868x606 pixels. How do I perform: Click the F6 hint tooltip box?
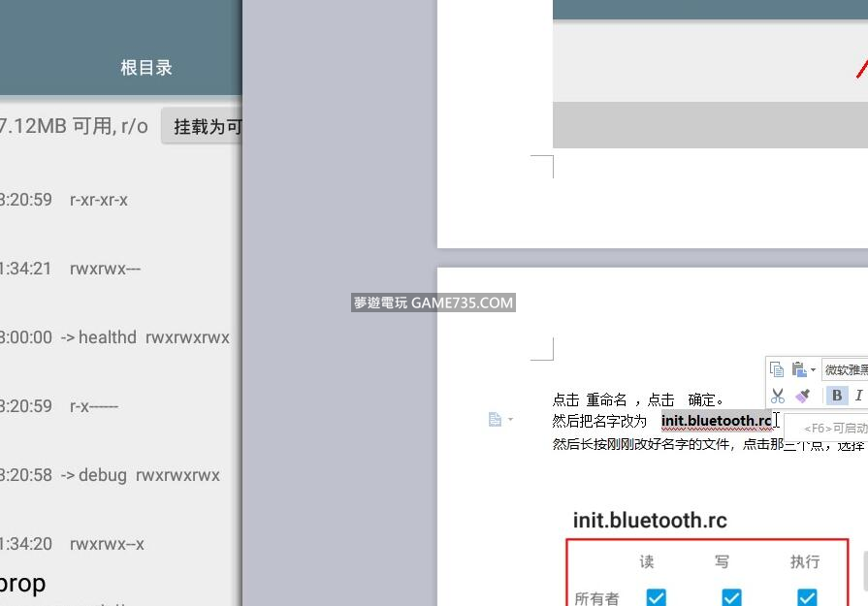pyautogui.click(x=826, y=428)
